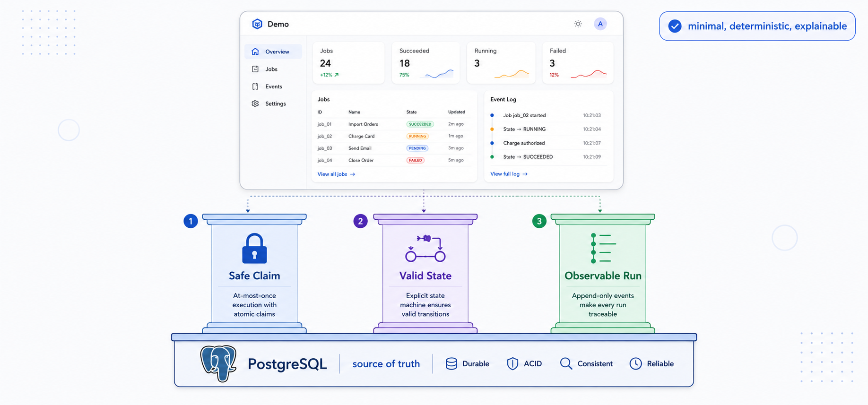Click the 5m ago updated cell
Image resolution: width=868 pixels, height=405 pixels.
[x=456, y=160]
